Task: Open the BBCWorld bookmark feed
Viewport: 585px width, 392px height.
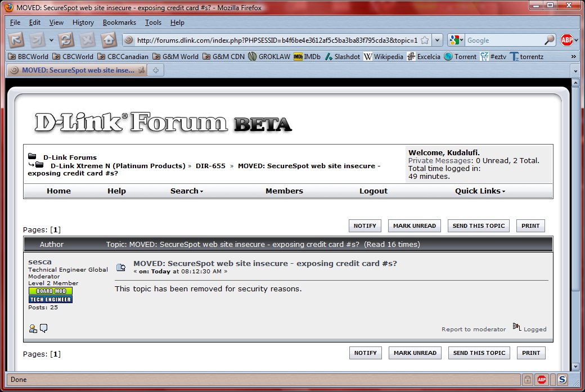Action: (x=28, y=57)
